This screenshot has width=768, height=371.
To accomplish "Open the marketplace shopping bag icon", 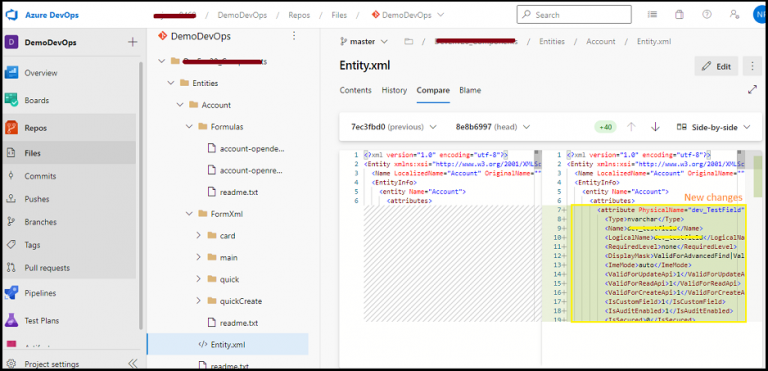I will coord(679,15).
